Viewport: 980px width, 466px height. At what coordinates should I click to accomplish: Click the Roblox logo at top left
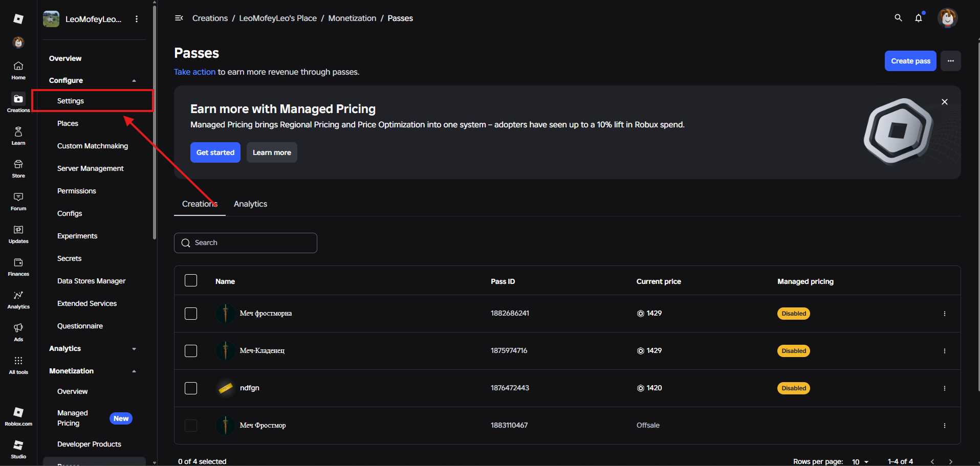[18, 19]
